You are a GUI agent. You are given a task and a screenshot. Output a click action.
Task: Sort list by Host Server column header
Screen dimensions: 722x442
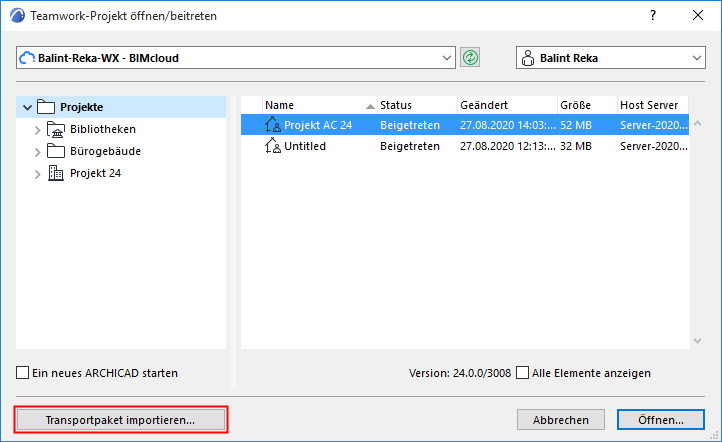pyautogui.click(x=652, y=105)
